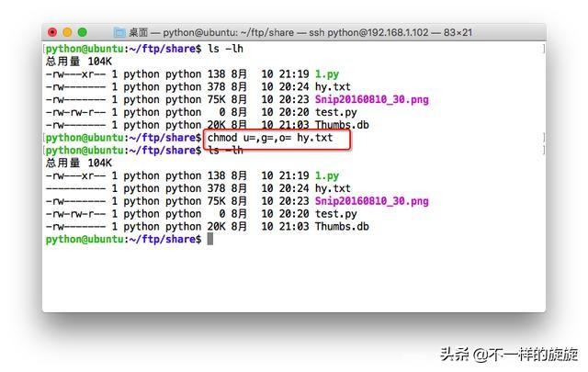Click the green zoom window button
588x372 pixels.
(x=82, y=32)
